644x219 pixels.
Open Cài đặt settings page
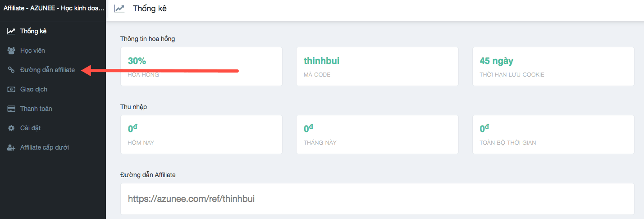[x=31, y=128]
